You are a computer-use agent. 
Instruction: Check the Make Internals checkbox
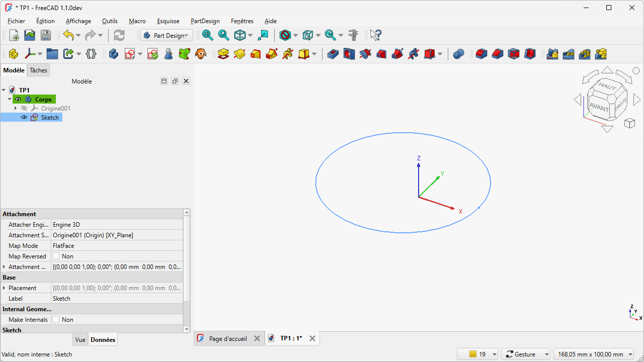[x=56, y=320]
